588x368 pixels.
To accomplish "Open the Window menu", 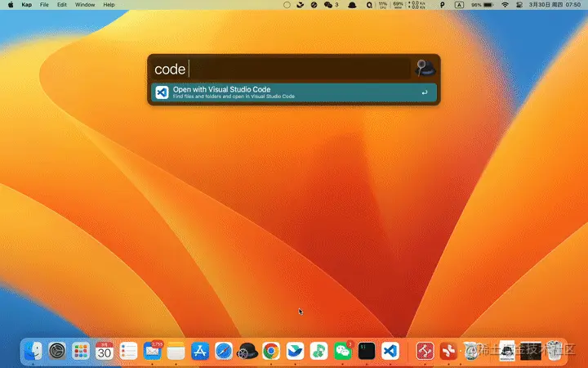I will tap(85, 5).
